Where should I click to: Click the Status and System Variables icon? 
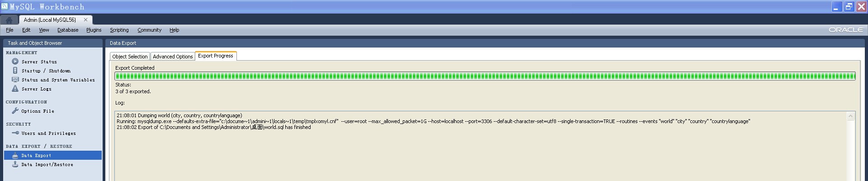pos(15,80)
